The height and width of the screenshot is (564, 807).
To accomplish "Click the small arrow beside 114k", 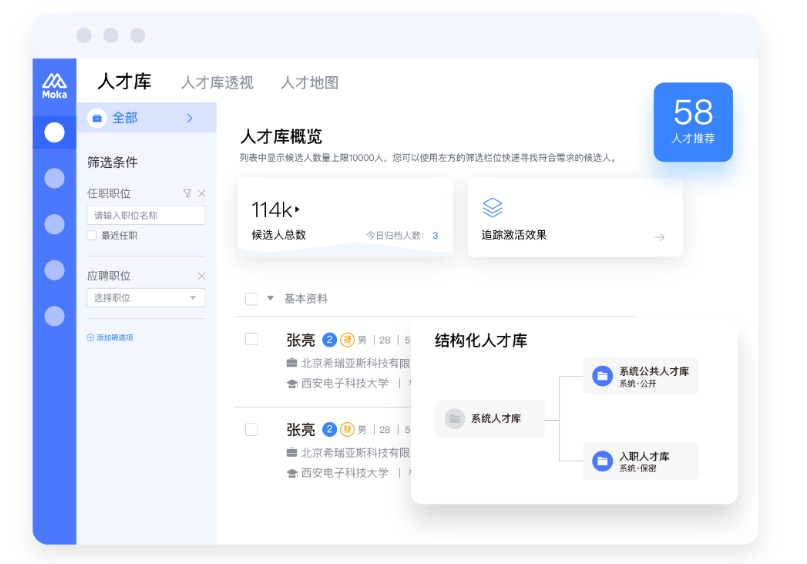I will (x=297, y=209).
